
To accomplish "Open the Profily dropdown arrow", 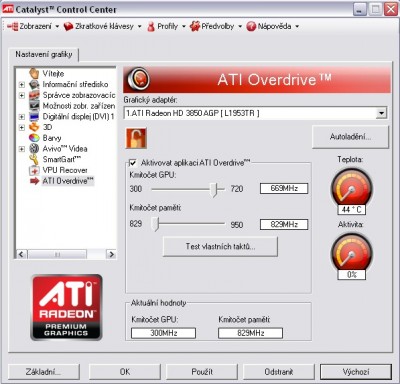I will point(184,26).
